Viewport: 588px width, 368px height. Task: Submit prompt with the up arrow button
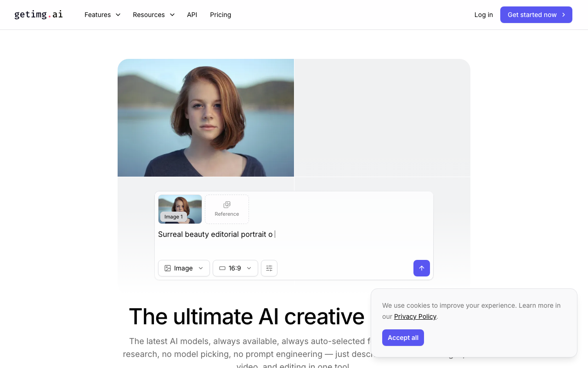421,268
